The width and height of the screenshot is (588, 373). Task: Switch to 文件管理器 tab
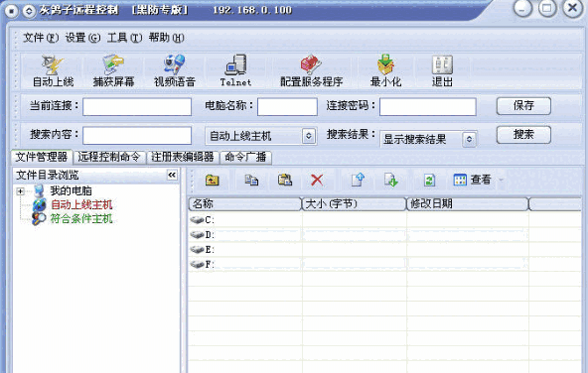point(42,157)
